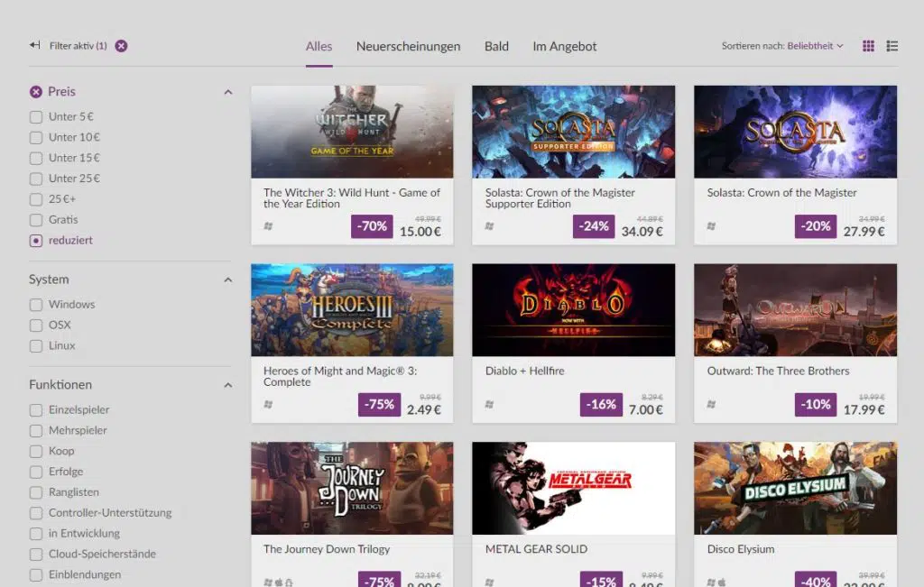Click the Diablo + Hellfire cover thumbnail

573,310
